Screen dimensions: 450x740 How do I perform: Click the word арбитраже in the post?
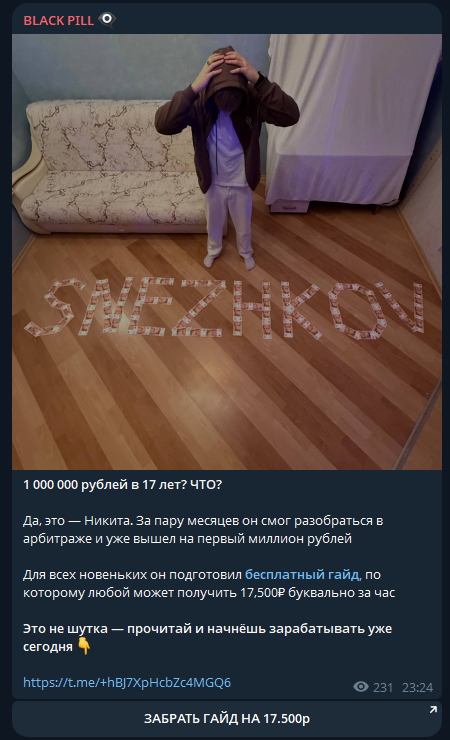point(58,538)
